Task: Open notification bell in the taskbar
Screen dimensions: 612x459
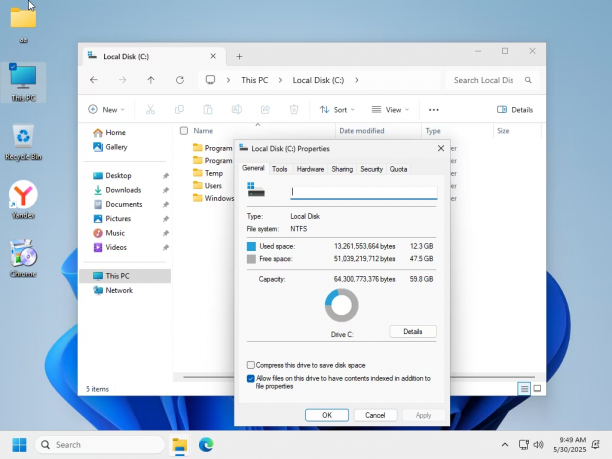Action: (596, 445)
